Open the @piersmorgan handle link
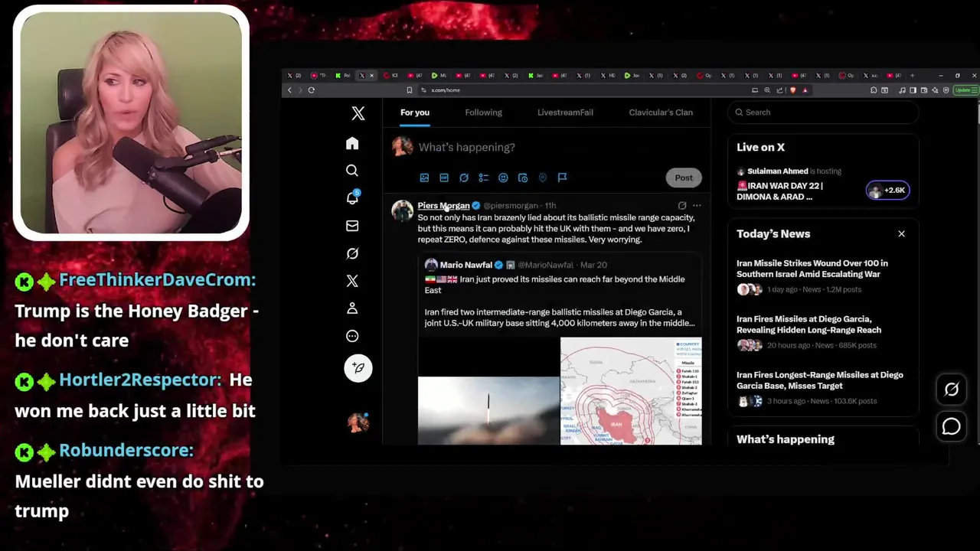Screen dimensions: 980x551 [511, 206]
